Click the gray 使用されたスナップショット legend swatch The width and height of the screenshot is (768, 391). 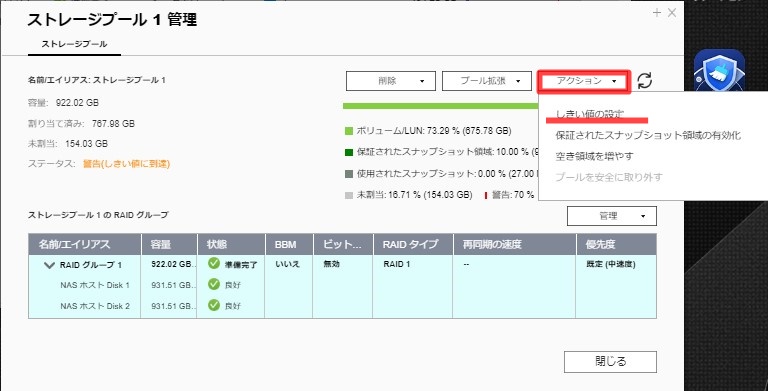(349, 174)
